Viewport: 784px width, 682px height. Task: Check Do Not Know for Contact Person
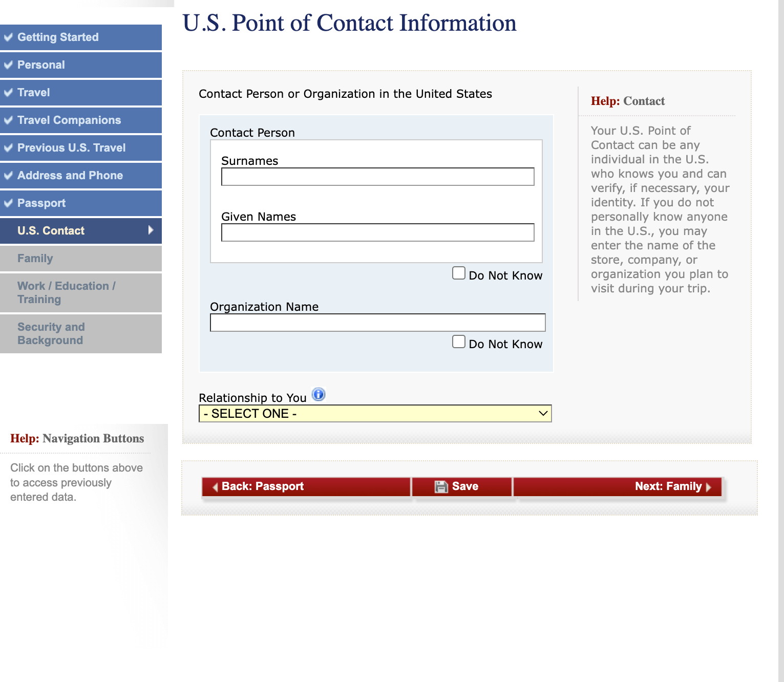tap(459, 273)
